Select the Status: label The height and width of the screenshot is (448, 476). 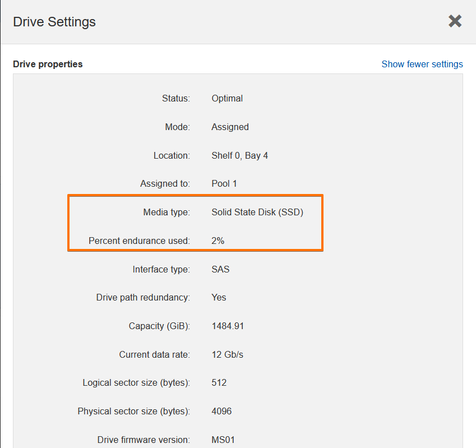176,98
